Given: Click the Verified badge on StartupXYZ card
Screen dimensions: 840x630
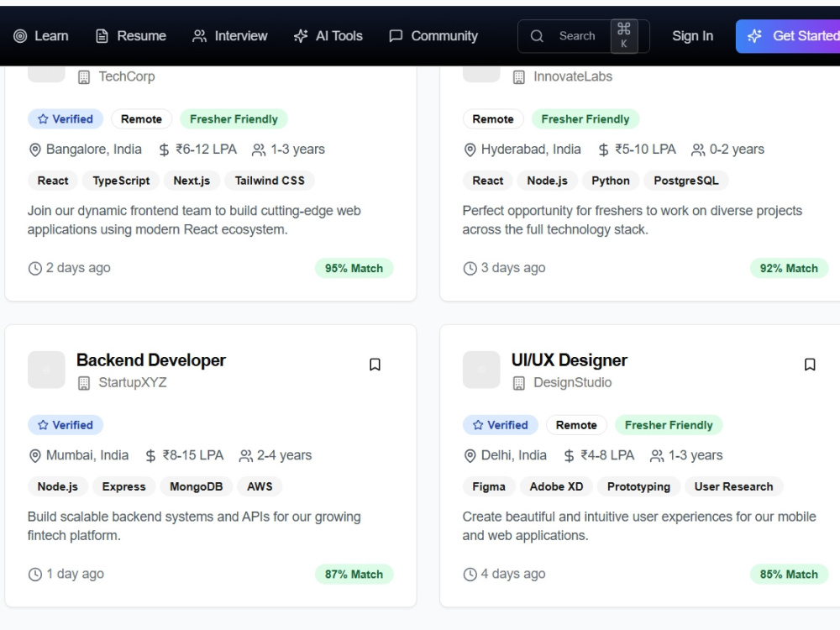Looking at the screenshot, I should 66,425.
